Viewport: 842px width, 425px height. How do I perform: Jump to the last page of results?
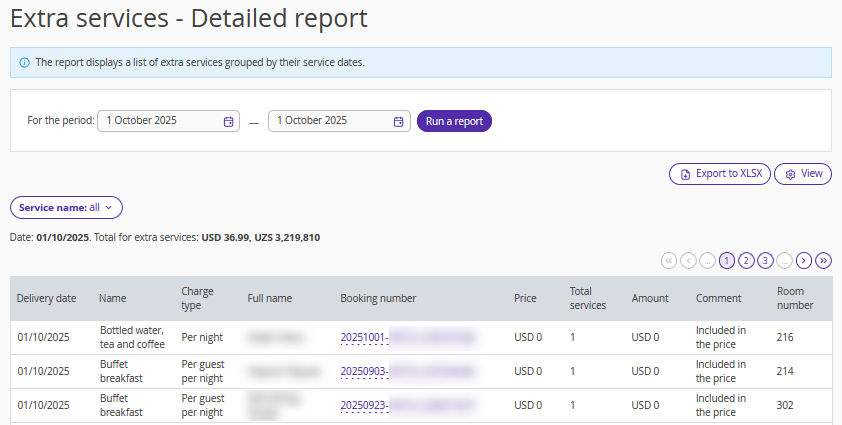point(823,260)
